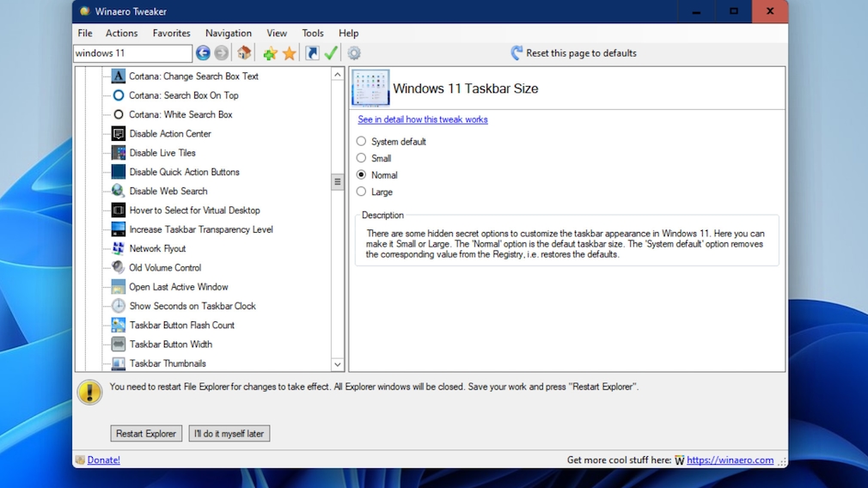Image resolution: width=868 pixels, height=488 pixels.
Task: Click the Disable Quick Action Buttons icon
Action: [118, 172]
